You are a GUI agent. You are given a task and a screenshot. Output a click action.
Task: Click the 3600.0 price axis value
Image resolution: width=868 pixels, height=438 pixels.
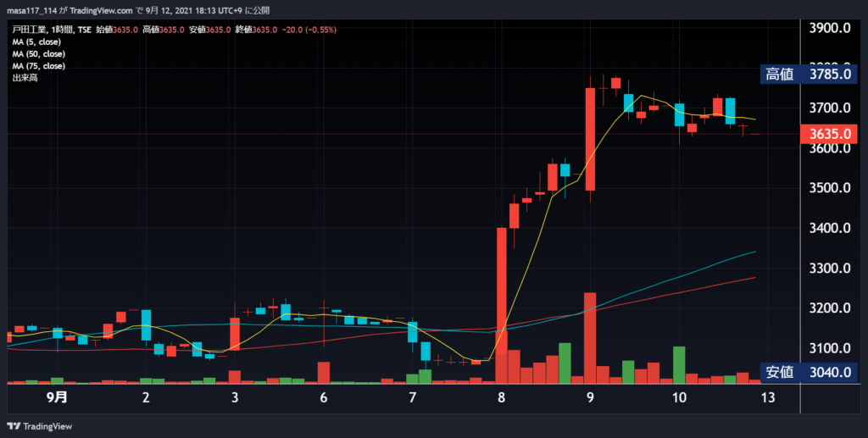pyautogui.click(x=830, y=148)
